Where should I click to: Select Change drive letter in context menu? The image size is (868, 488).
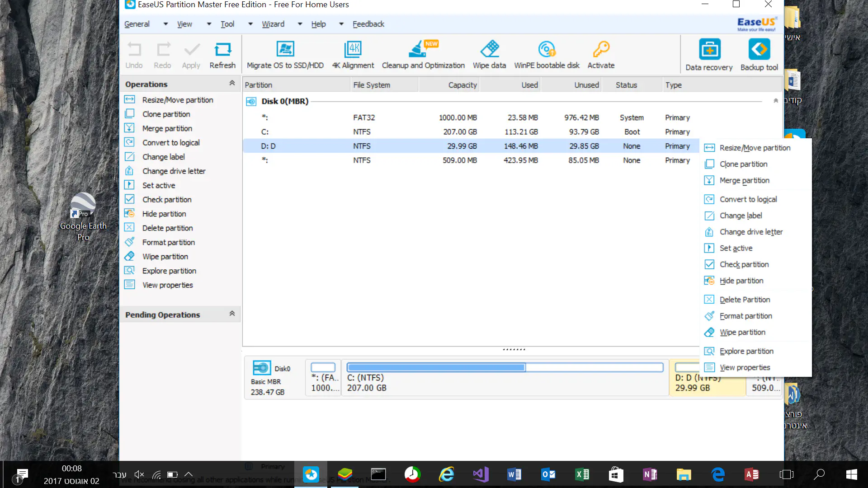tap(751, 232)
